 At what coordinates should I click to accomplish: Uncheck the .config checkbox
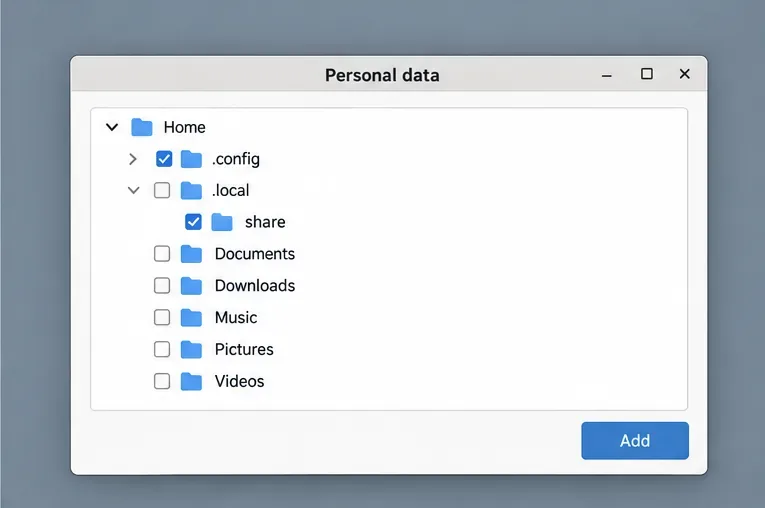(x=164, y=159)
